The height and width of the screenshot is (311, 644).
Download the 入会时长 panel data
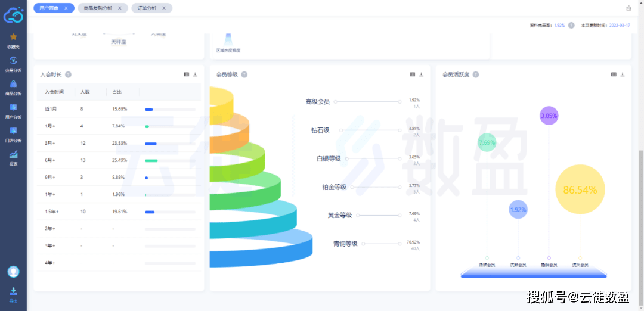(x=195, y=74)
